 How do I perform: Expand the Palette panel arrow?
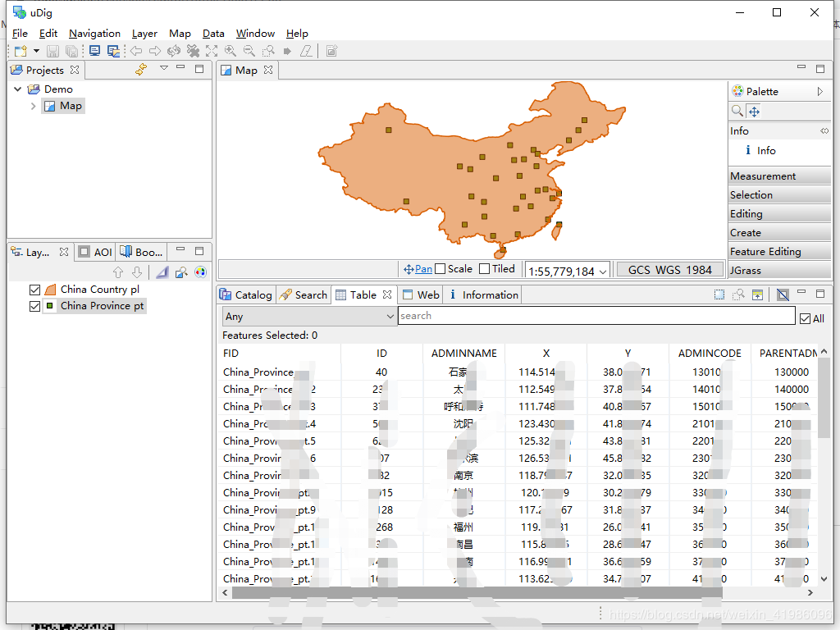[819, 92]
